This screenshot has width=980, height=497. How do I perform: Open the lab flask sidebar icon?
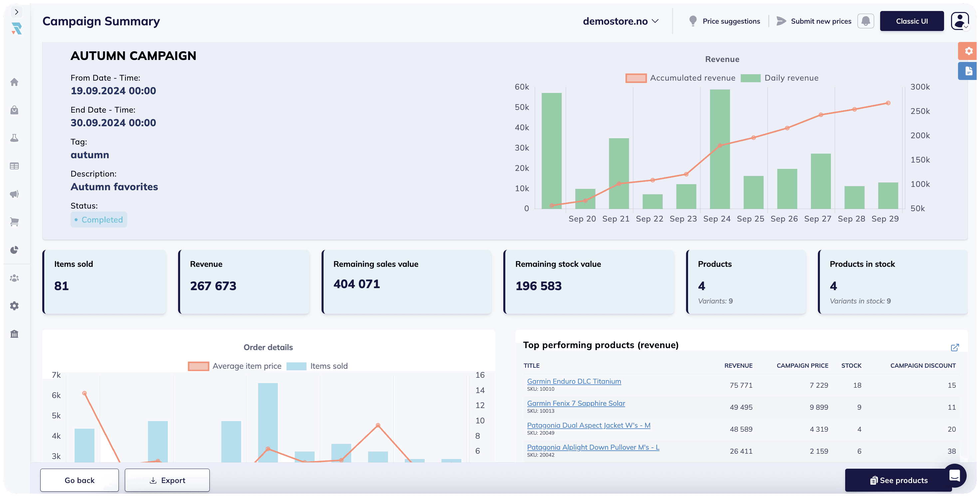14,138
